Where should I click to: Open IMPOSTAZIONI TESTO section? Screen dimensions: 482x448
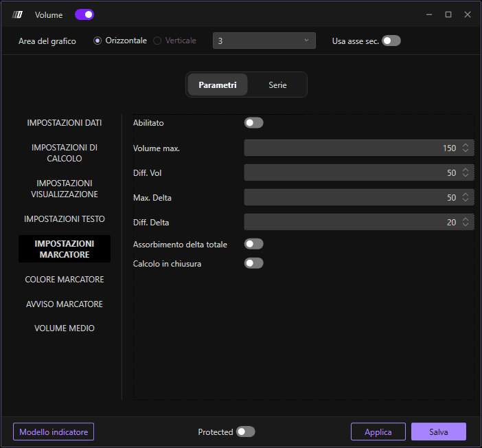[x=65, y=219]
